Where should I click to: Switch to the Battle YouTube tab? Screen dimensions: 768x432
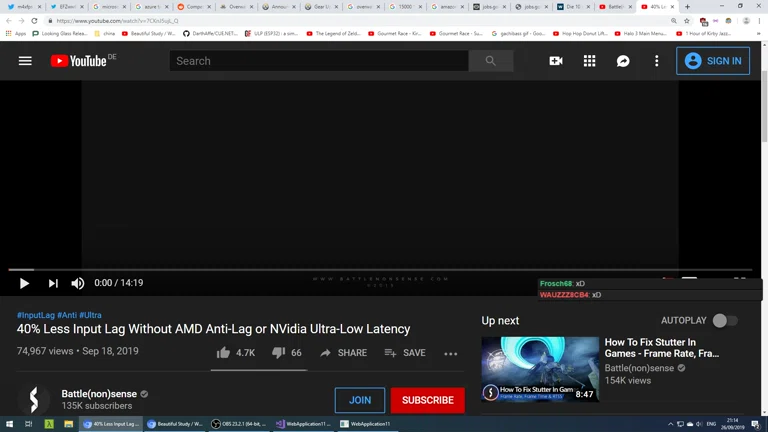615,7
